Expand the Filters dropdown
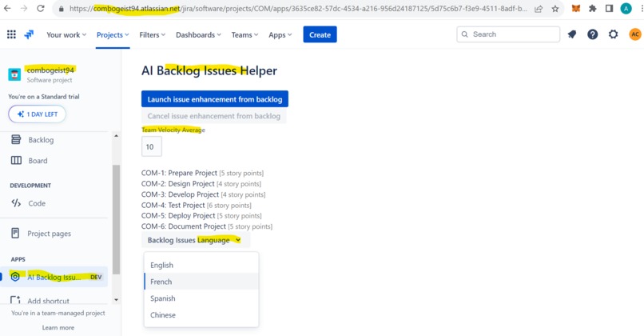 152,35
